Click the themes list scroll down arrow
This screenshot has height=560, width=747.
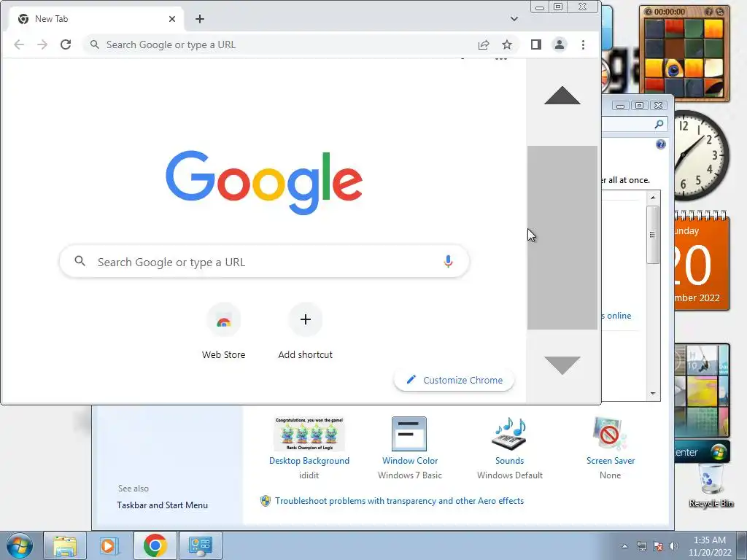tap(653, 394)
